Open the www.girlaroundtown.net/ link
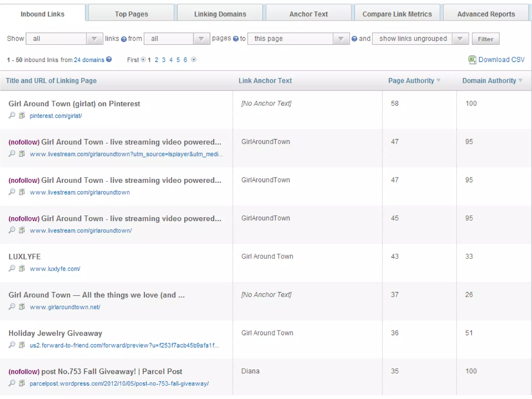 tap(65, 307)
